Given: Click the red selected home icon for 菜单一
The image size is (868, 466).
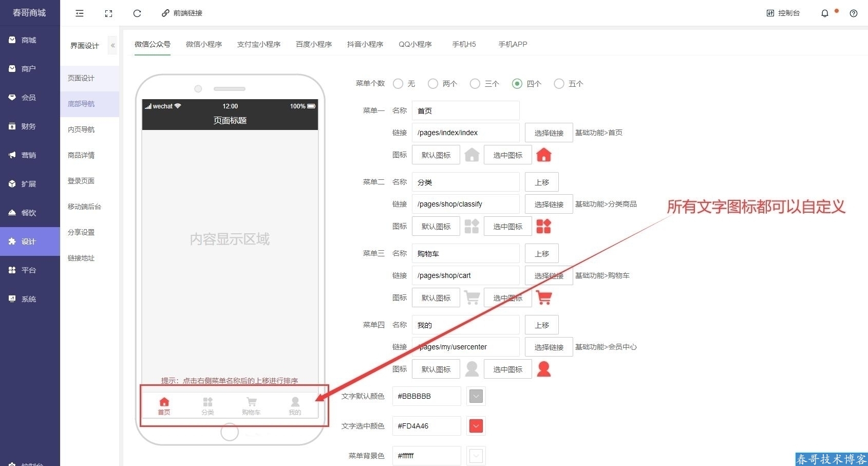Looking at the screenshot, I should coord(543,155).
